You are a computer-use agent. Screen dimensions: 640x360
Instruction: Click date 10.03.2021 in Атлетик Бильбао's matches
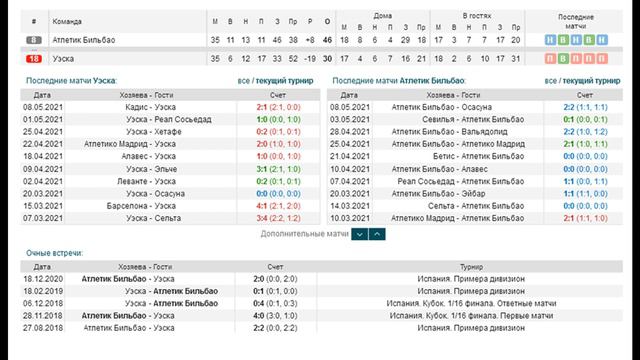click(x=349, y=218)
